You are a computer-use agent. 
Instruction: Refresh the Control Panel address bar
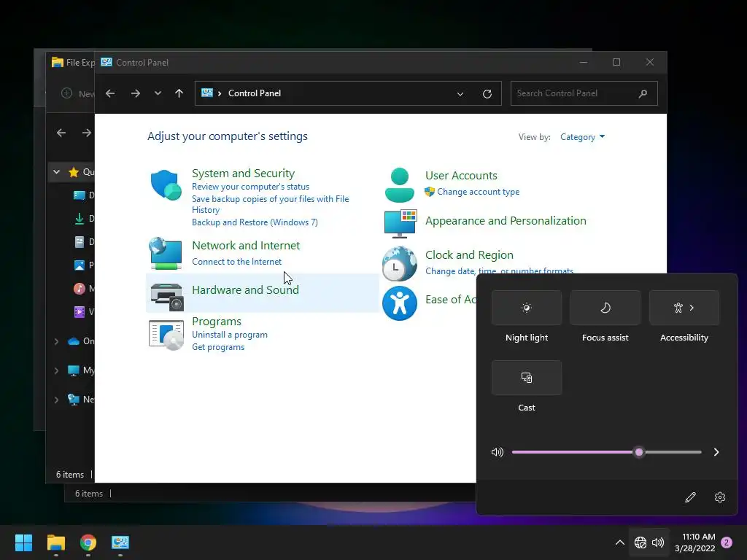point(487,94)
